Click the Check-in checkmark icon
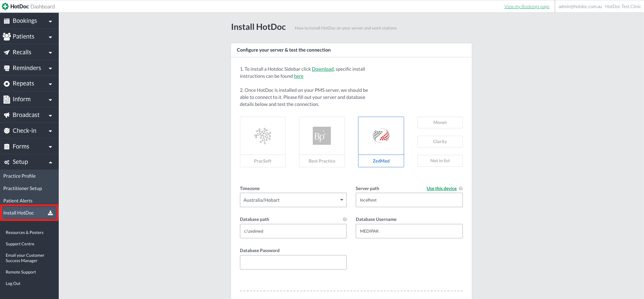The image size is (644, 299). click(7, 131)
